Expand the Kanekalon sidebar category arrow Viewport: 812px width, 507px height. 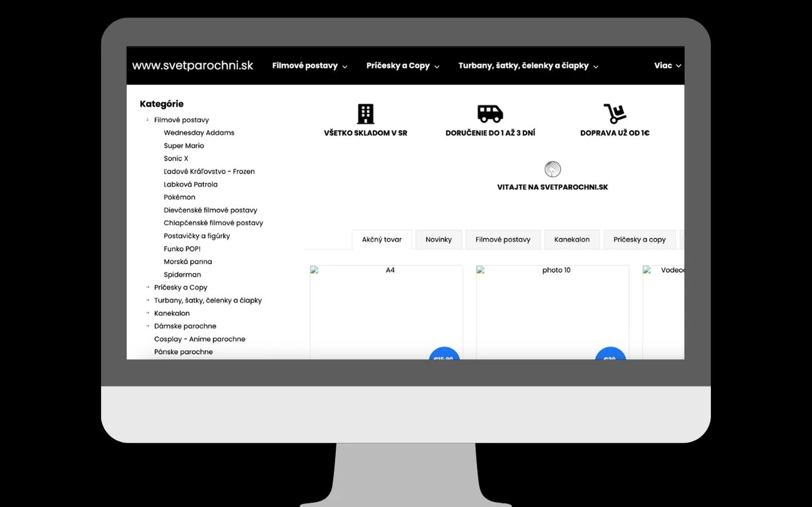(148, 313)
